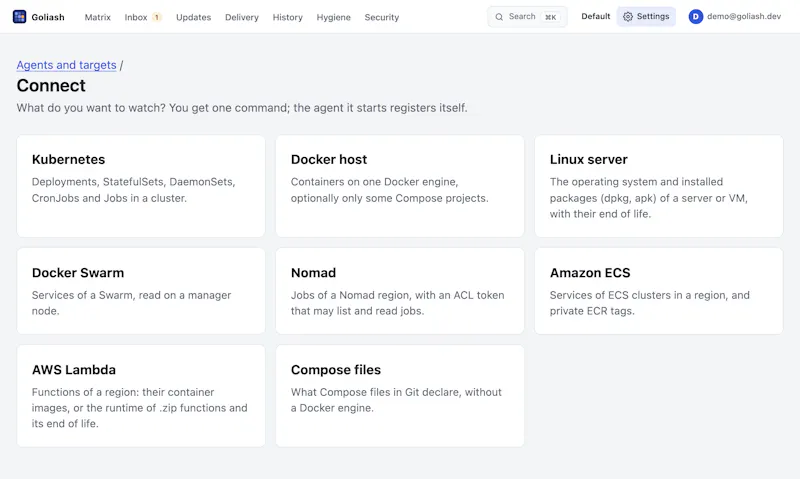Click the Connect page heading
The image size is (800, 479).
coord(51,85)
